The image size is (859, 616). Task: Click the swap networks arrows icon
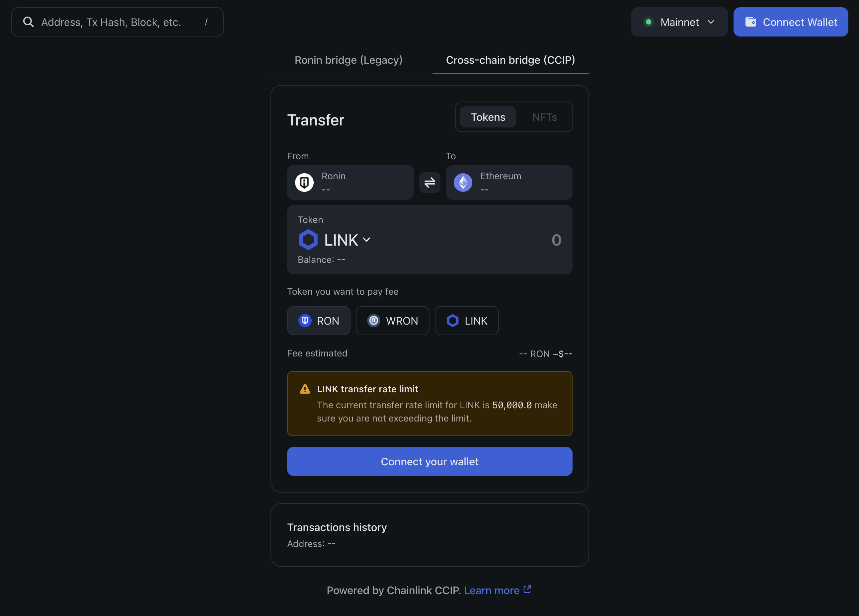(429, 183)
